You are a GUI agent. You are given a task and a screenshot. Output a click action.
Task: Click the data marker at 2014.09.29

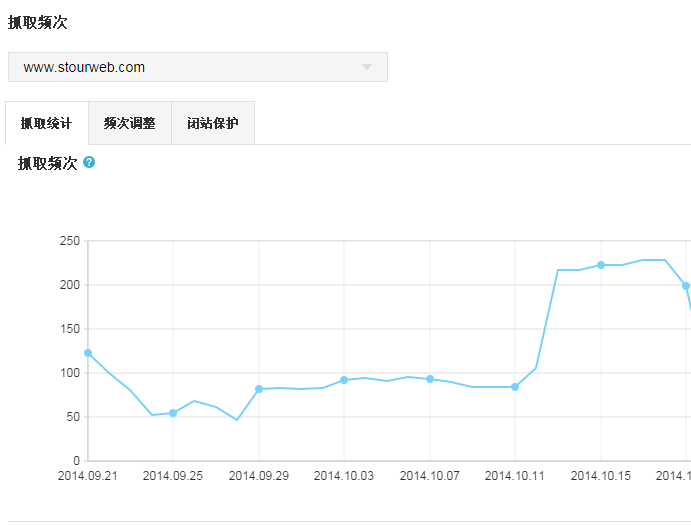coord(259,389)
